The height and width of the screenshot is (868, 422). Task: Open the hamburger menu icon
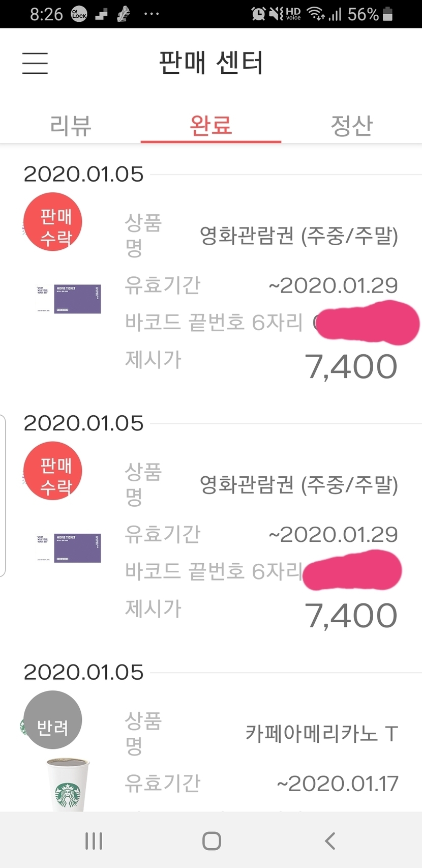[35, 63]
